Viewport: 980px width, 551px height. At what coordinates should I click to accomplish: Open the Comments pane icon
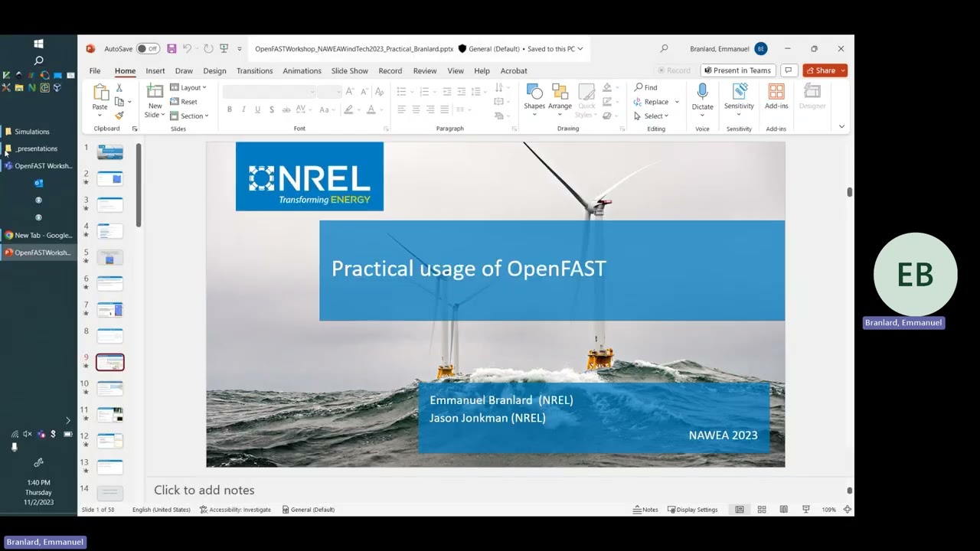click(x=788, y=70)
